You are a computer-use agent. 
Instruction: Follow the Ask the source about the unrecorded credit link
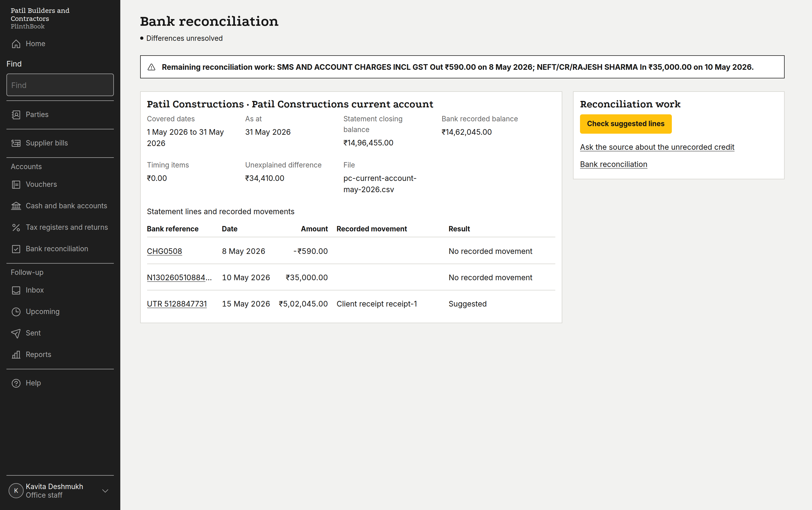(657, 147)
